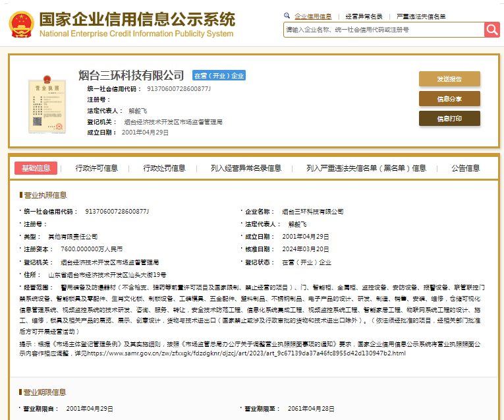Click the header 成立日期 value 2001年04月29日
504x420 pixels.
point(145,133)
